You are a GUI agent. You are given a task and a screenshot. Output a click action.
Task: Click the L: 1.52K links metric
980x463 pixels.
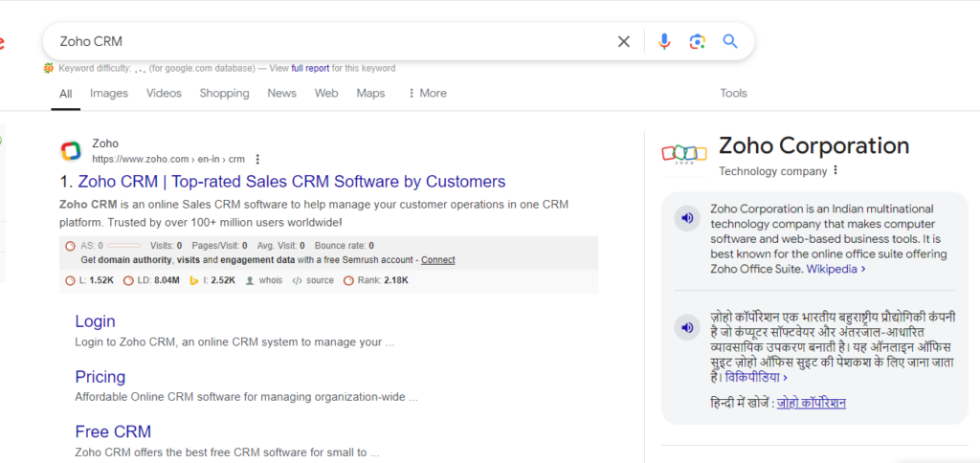[x=89, y=280]
